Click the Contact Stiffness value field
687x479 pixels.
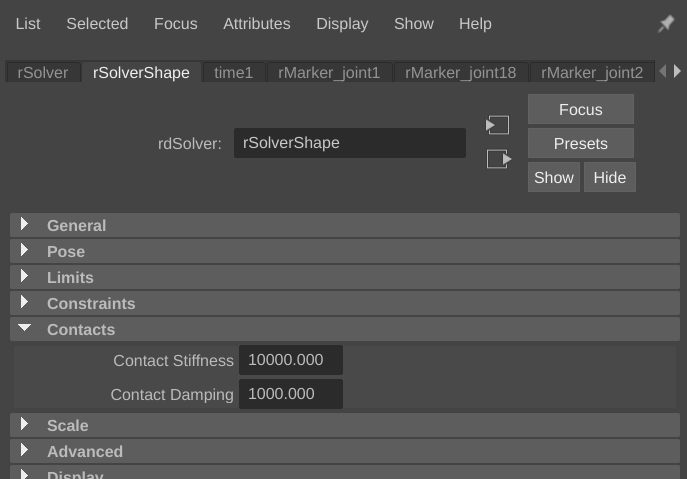290,360
